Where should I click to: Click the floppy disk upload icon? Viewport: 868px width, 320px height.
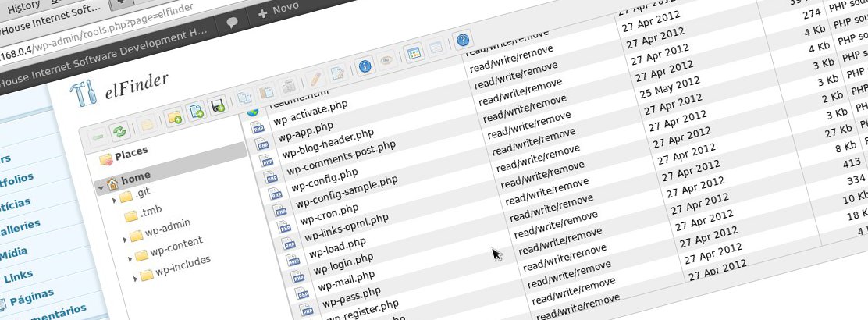tap(217, 105)
